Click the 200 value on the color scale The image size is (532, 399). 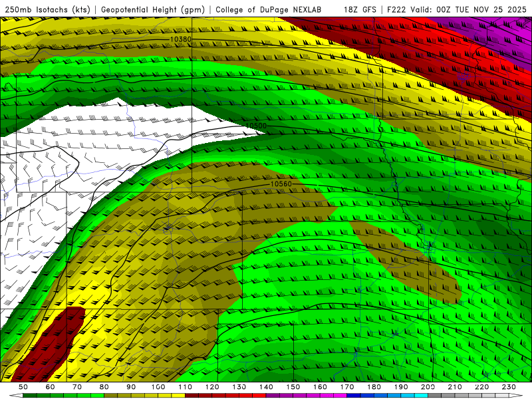point(428,387)
